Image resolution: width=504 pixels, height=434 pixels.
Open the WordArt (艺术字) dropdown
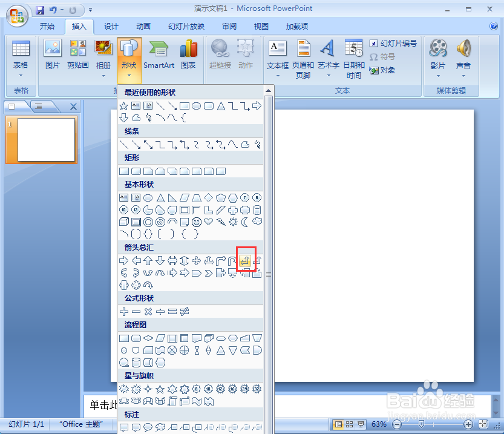click(x=329, y=76)
